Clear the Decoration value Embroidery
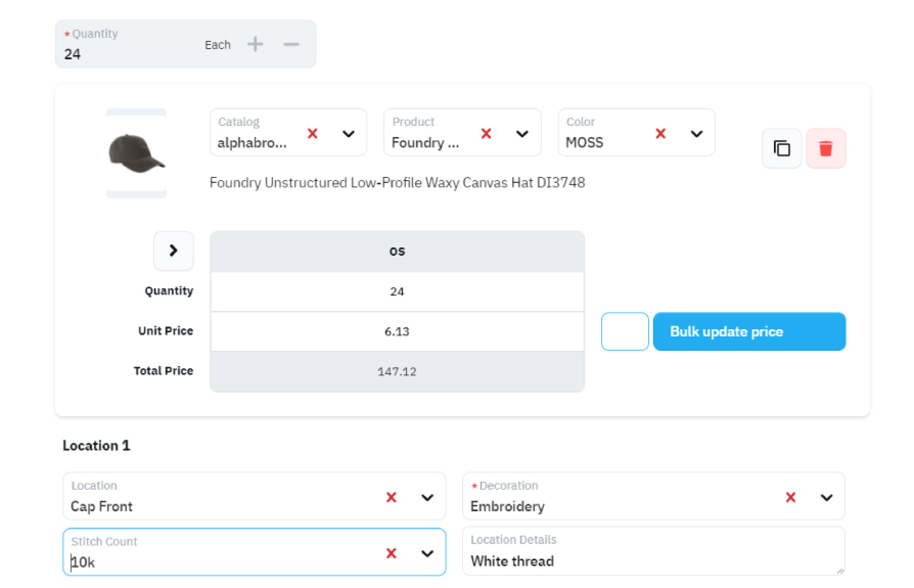 click(x=790, y=497)
